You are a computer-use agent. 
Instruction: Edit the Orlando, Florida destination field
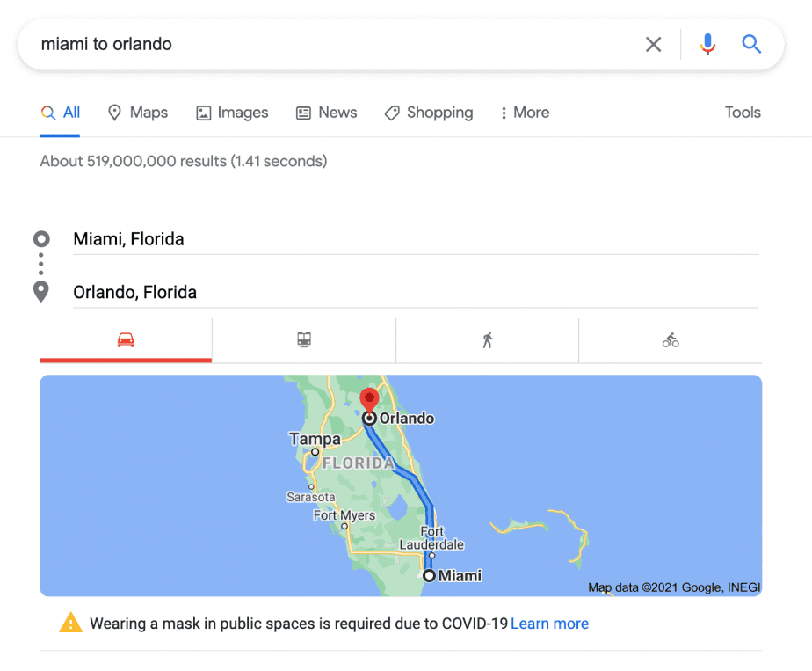tap(416, 292)
